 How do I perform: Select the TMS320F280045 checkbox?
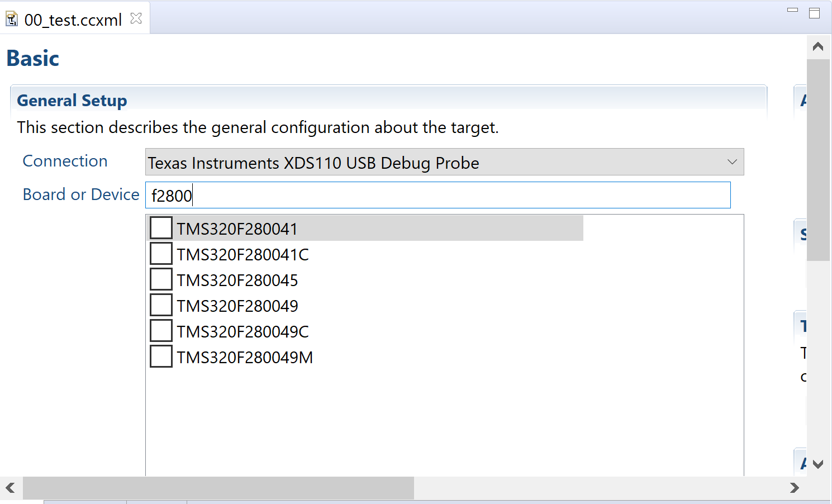click(161, 279)
